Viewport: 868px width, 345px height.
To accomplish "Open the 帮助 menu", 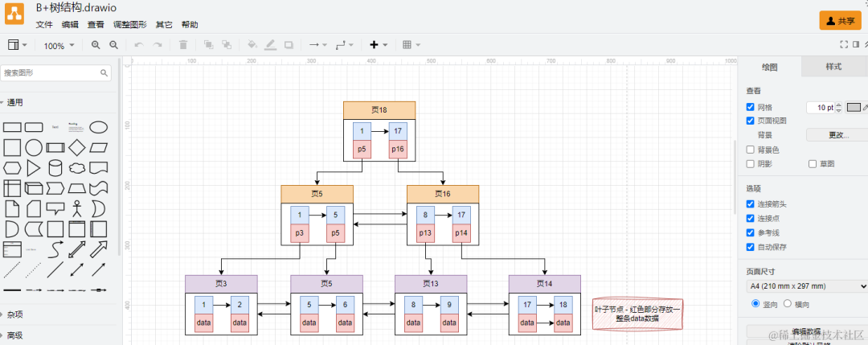I will (190, 24).
